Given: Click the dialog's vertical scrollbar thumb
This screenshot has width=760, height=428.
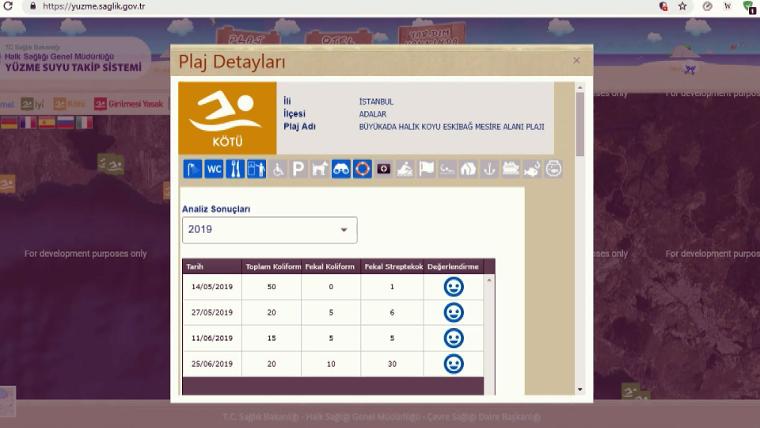Looking at the screenshot, I should pos(580,125).
